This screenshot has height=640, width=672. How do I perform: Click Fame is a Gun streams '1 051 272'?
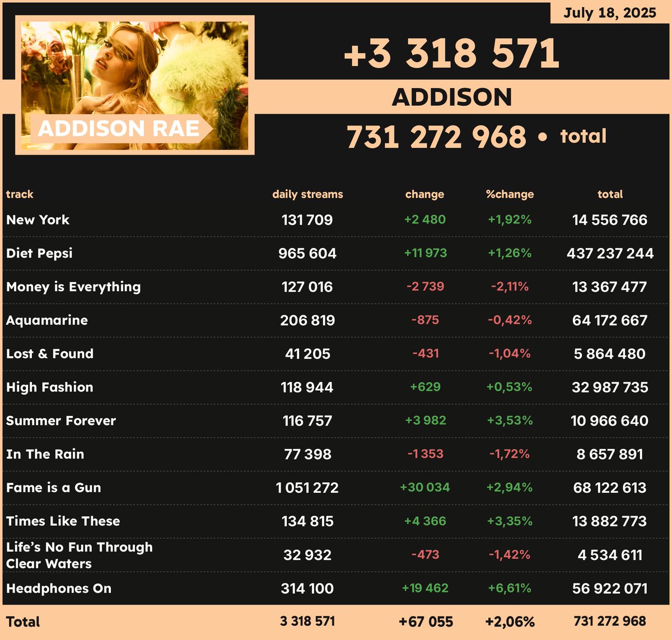coord(307,488)
